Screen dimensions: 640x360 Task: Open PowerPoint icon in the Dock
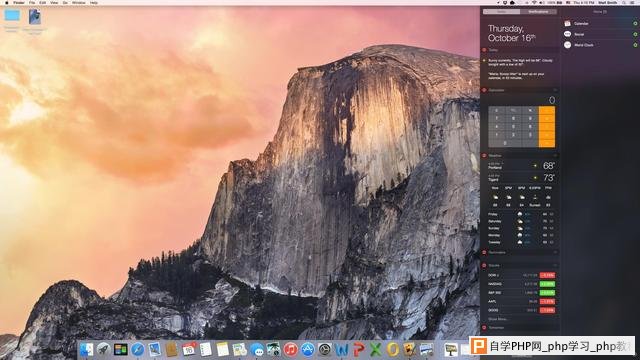tap(359, 349)
